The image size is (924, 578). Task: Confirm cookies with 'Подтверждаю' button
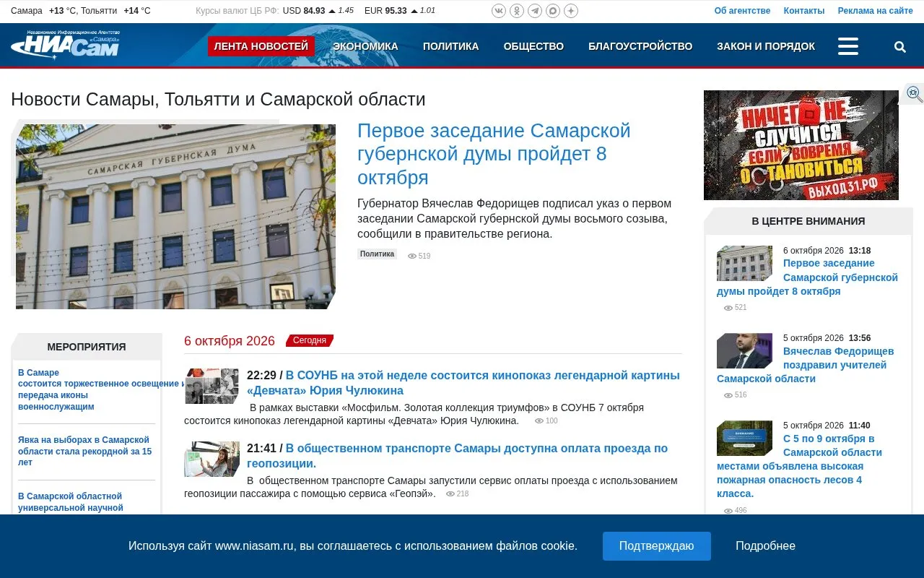(x=657, y=546)
